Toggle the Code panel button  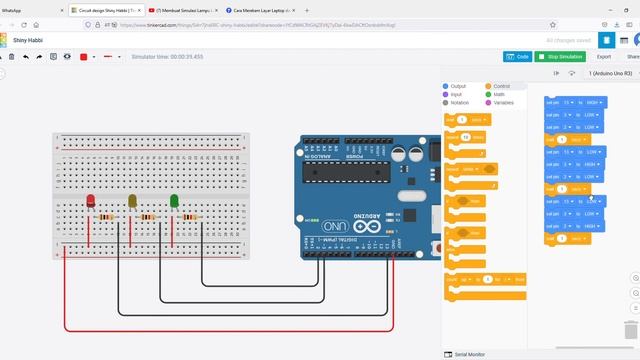click(x=517, y=57)
